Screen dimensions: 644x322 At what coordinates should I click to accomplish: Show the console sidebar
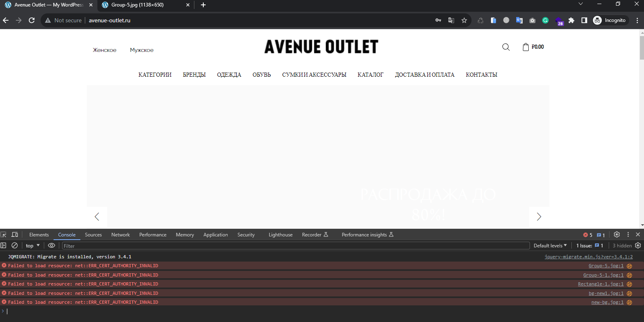click(x=4, y=245)
